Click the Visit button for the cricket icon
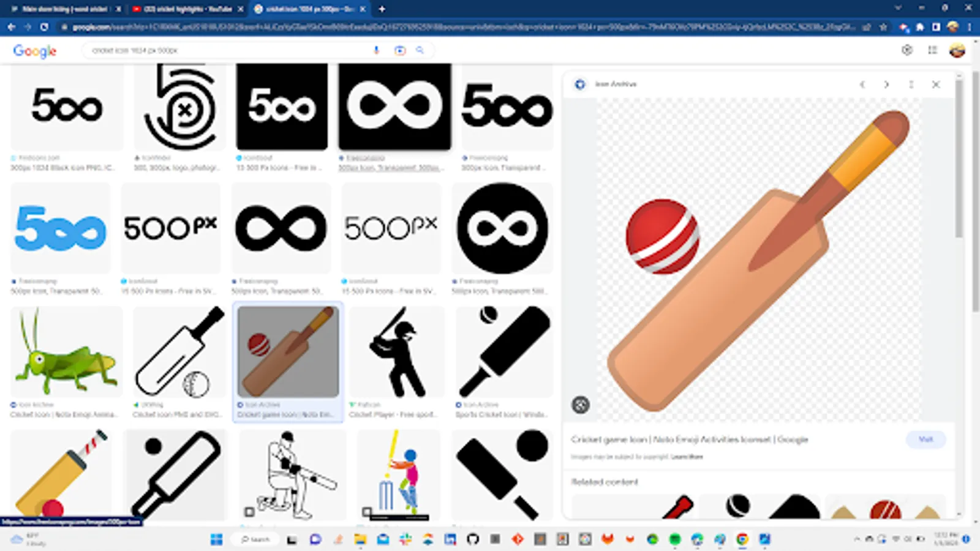 [925, 439]
